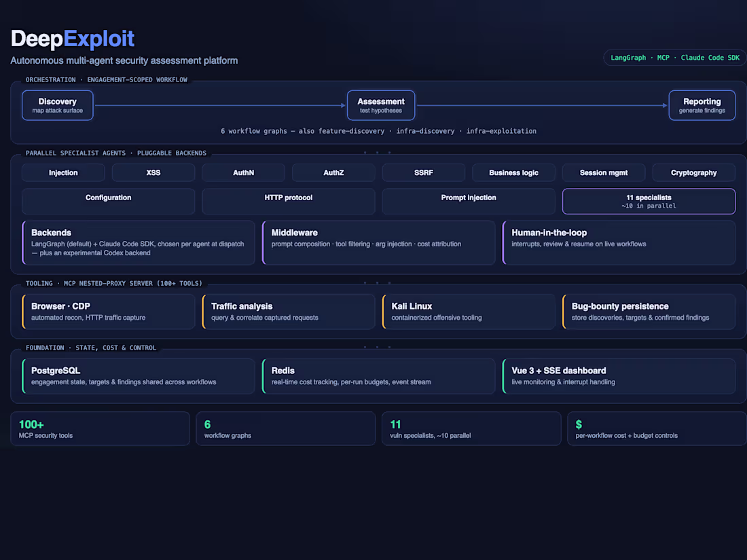The height and width of the screenshot is (560, 747).
Task: Click the 11 specialists summary box
Action: [x=649, y=201]
